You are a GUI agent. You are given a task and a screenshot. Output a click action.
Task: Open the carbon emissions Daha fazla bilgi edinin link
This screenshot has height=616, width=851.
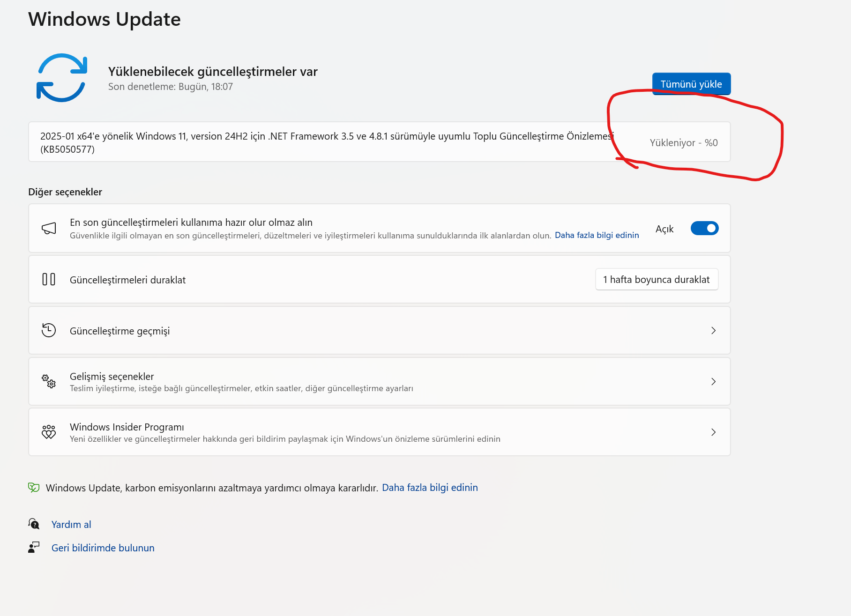(430, 488)
